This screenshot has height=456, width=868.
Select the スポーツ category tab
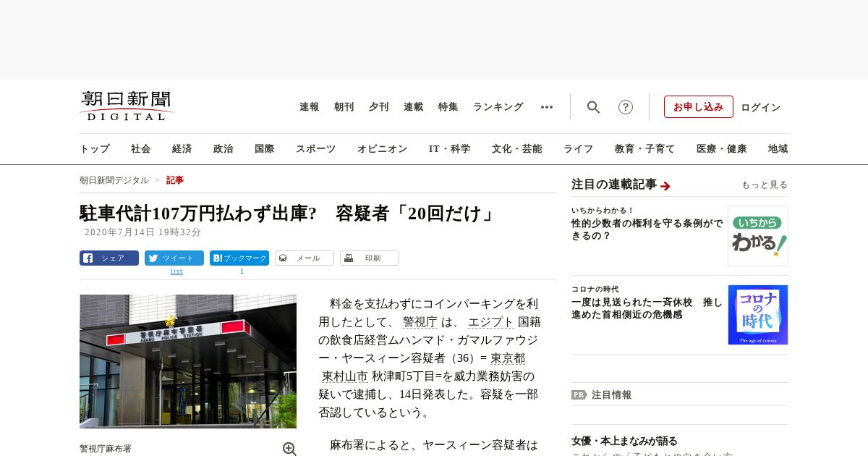click(315, 149)
